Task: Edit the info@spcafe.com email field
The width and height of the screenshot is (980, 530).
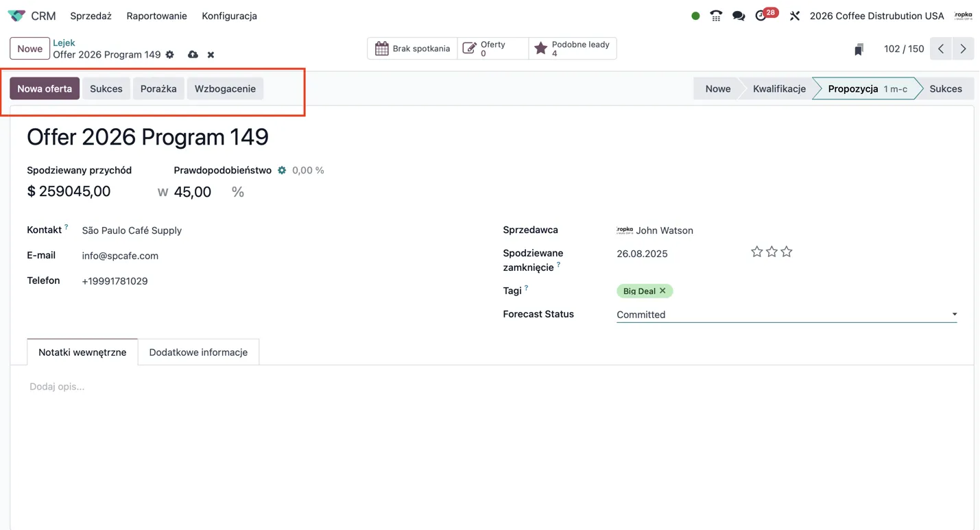Action: tap(120, 256)
